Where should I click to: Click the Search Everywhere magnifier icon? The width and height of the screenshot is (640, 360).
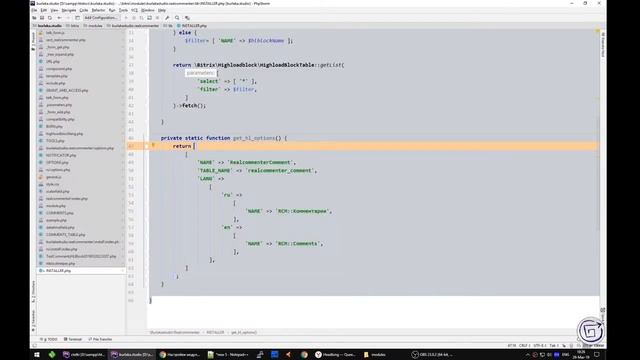[177, 18]
